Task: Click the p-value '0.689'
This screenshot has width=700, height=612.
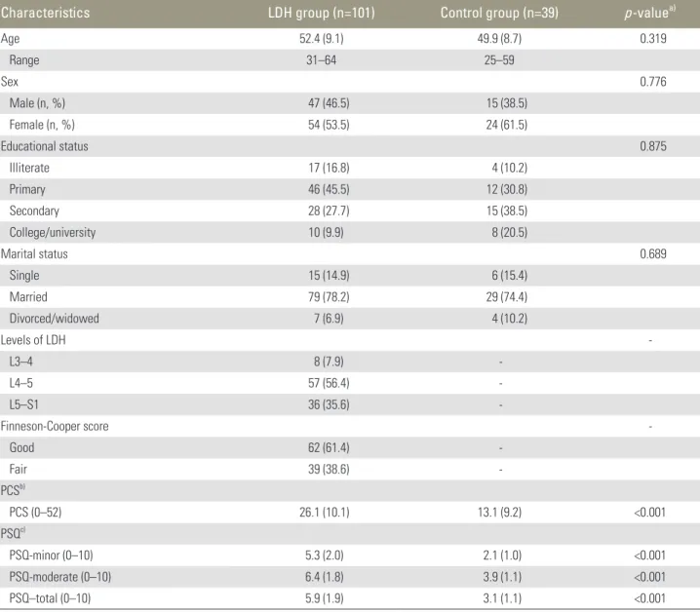Action: click(x=652, y=253)
